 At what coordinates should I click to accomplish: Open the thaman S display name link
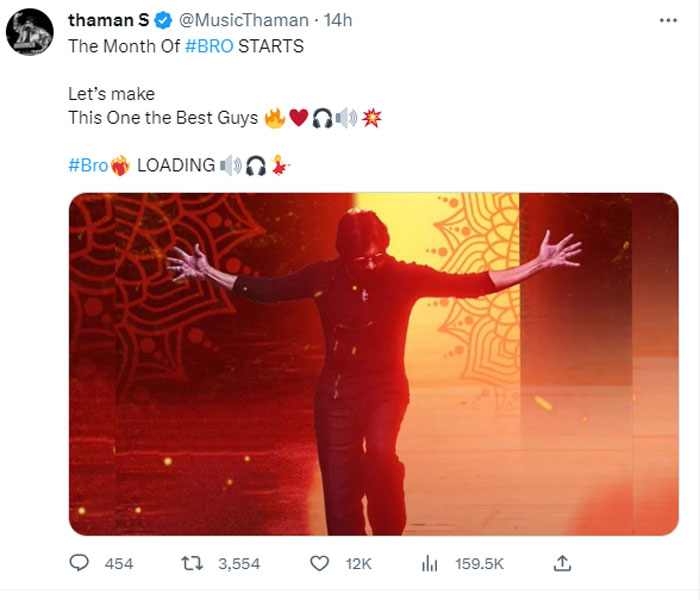coord(108,21)
